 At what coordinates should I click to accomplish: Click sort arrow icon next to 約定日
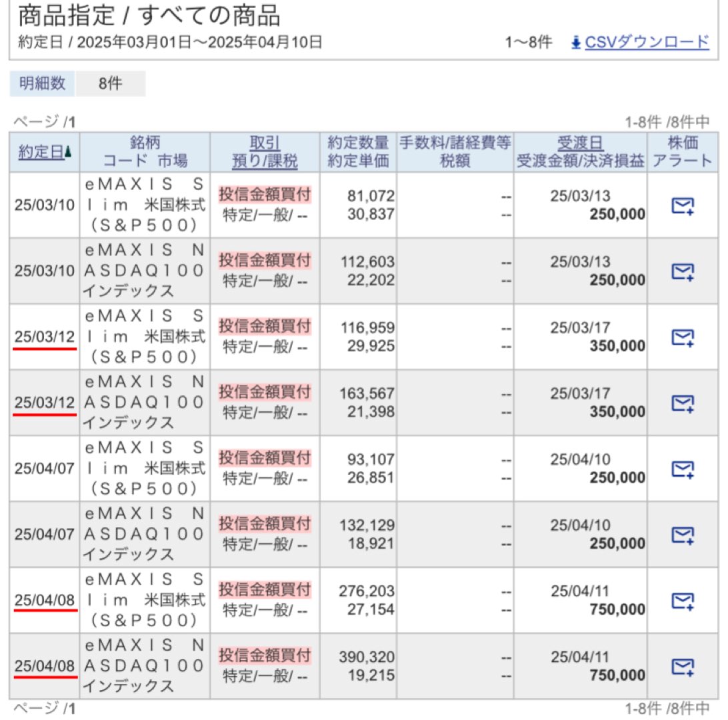[68, 152]
